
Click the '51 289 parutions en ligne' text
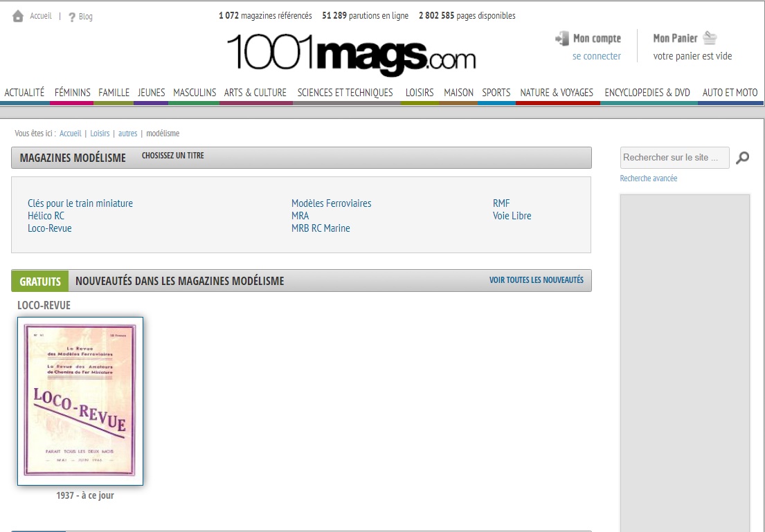tap(365, 16)
